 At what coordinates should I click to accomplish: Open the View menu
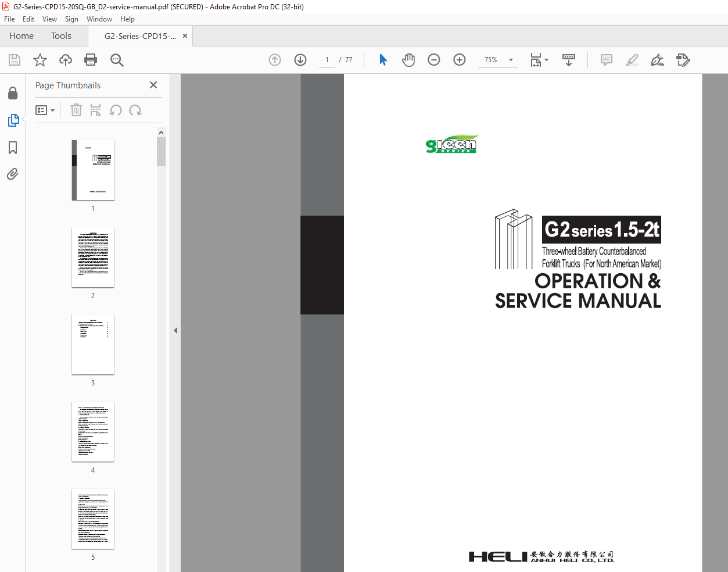pos(49,19)
